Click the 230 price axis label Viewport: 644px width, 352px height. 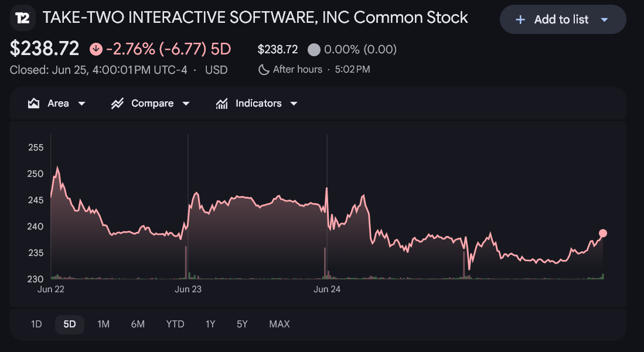[36, 279]
